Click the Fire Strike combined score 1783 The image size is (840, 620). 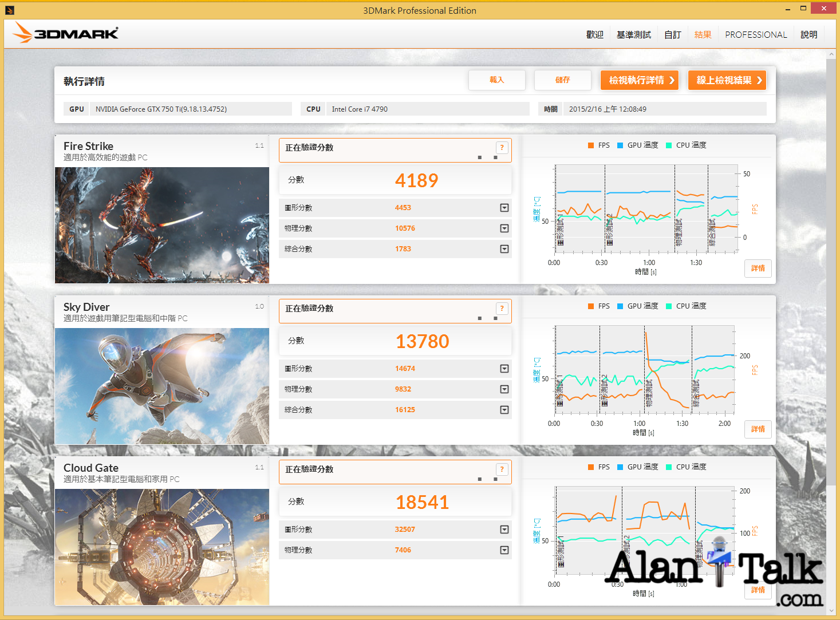(403, 249)
